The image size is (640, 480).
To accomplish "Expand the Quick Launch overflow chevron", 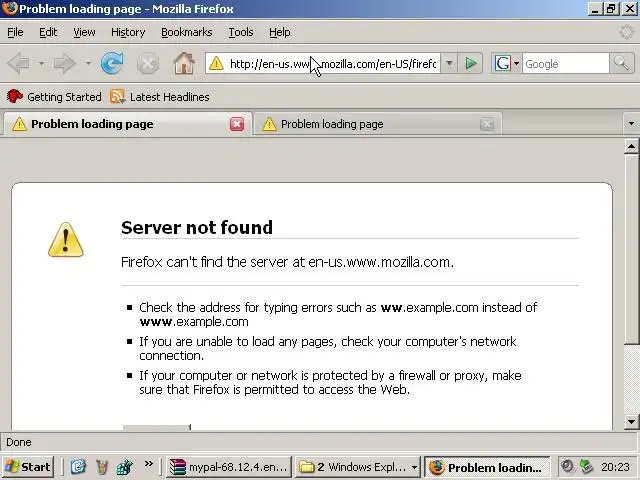I will click(x=149, y=464).
